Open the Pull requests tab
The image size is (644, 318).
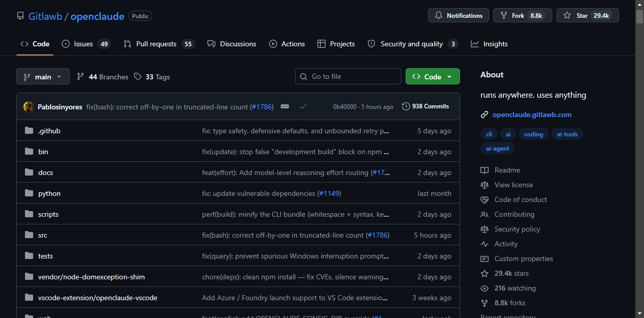tap(159, 44)
